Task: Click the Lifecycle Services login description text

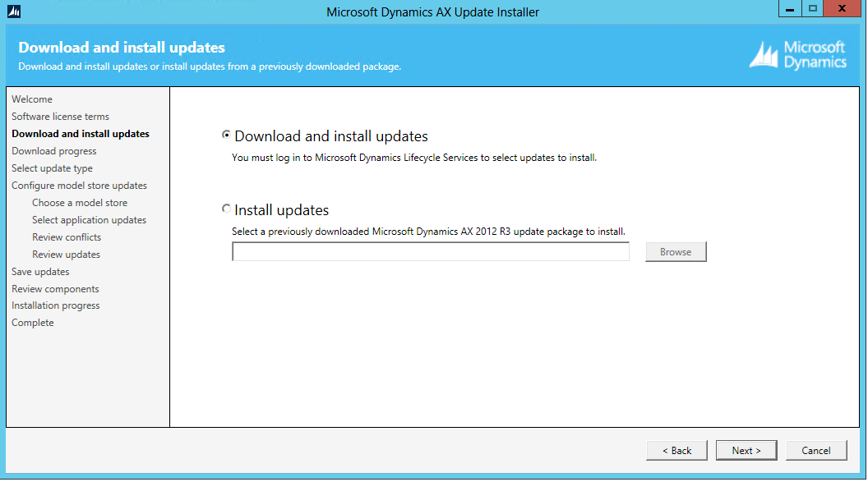Action: [414, 158]
